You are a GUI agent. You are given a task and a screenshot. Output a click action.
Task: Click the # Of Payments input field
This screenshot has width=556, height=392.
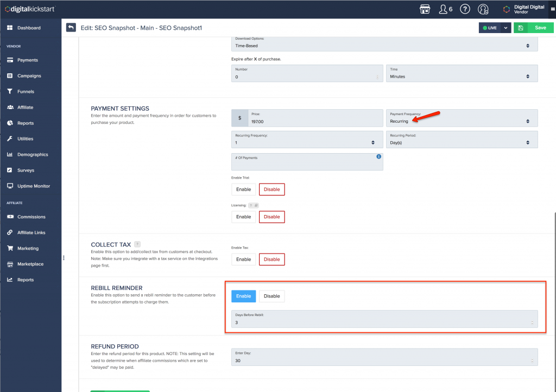[x=307, y=162]
